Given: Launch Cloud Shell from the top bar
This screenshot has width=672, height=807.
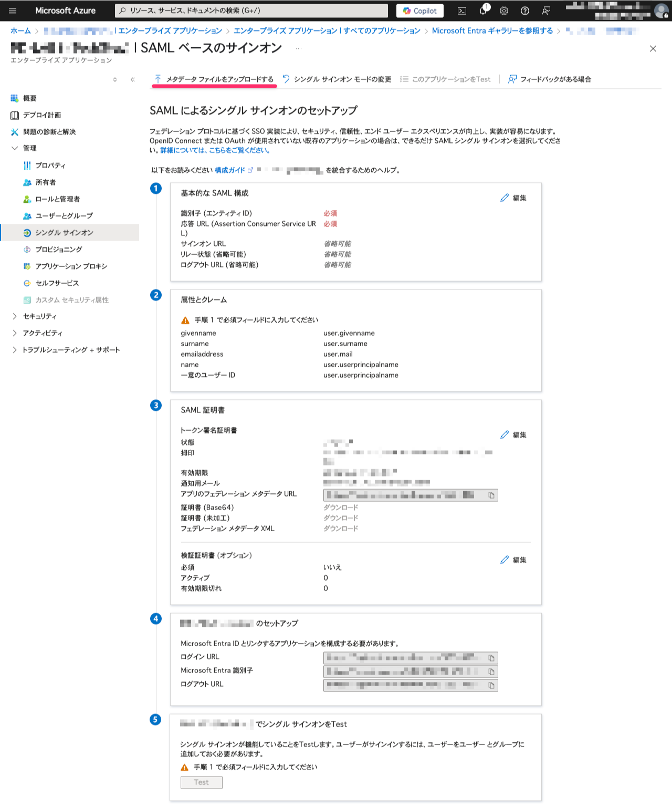Looking at the screenshot, I should pyautogui.click(x=462, y=11).
